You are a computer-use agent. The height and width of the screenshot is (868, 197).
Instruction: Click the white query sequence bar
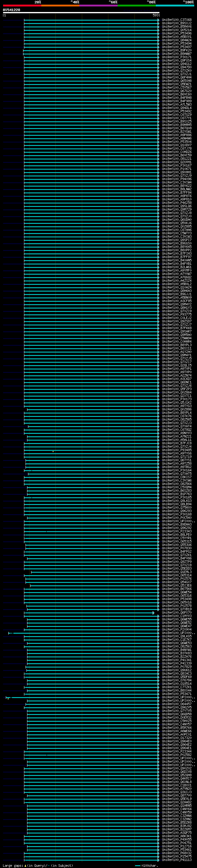coord(81,12)
